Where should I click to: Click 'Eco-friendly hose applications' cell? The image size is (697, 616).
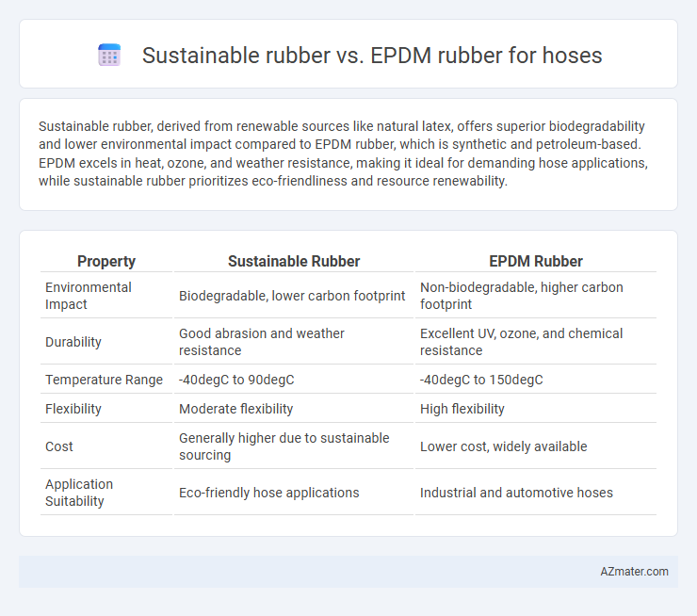point(294,493)
